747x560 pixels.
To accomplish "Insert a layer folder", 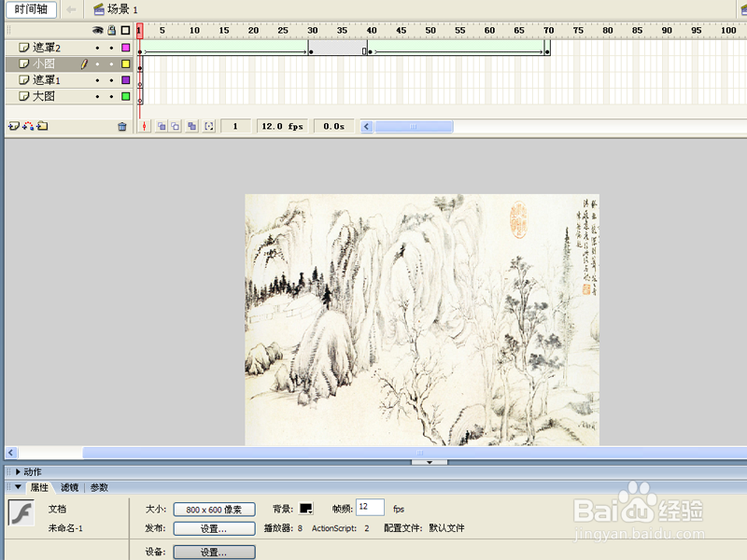I will [42, 126].
